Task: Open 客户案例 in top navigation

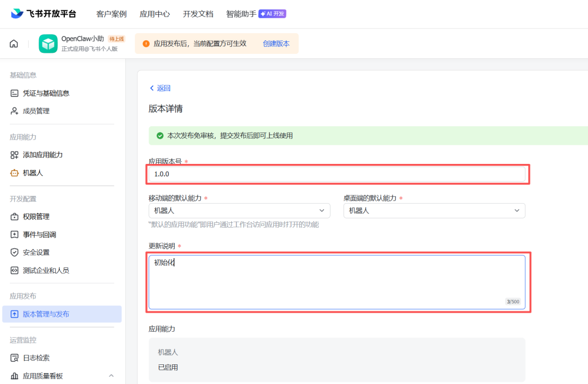Action: [112, 14]
